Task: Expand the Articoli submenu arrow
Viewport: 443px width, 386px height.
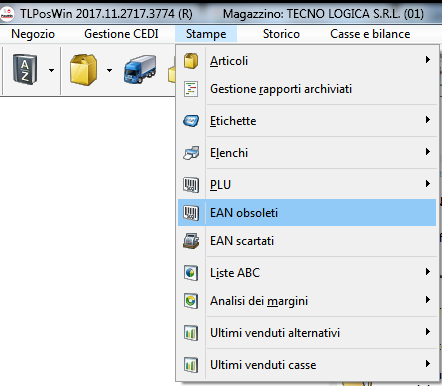Action: (x=428, y=60)
